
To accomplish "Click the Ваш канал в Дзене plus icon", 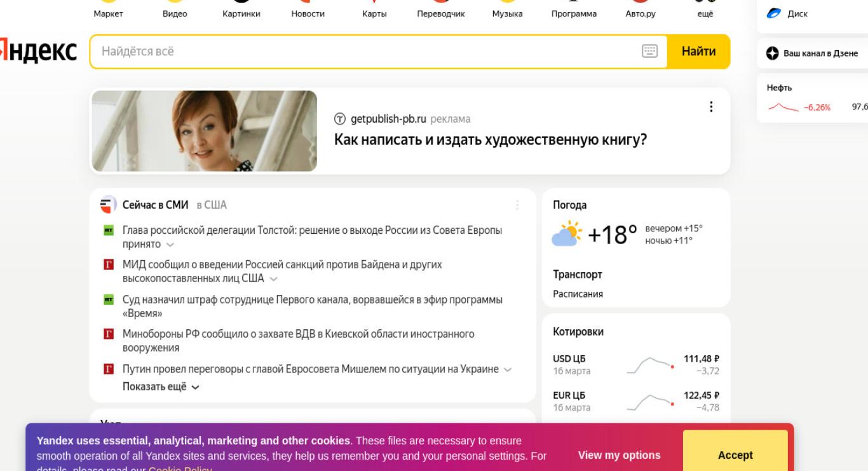I will click(772, 53).
